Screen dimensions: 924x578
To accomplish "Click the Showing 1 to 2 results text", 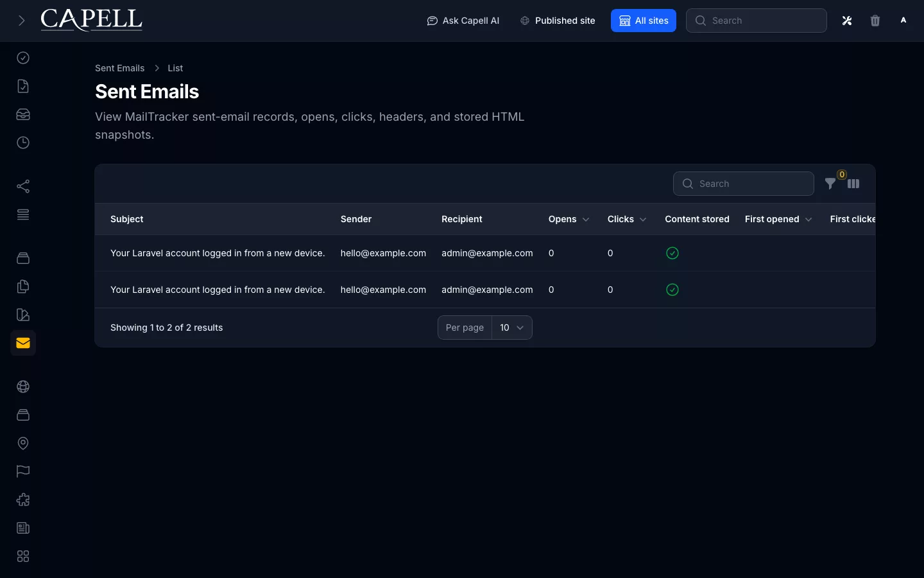I will 167,328.
